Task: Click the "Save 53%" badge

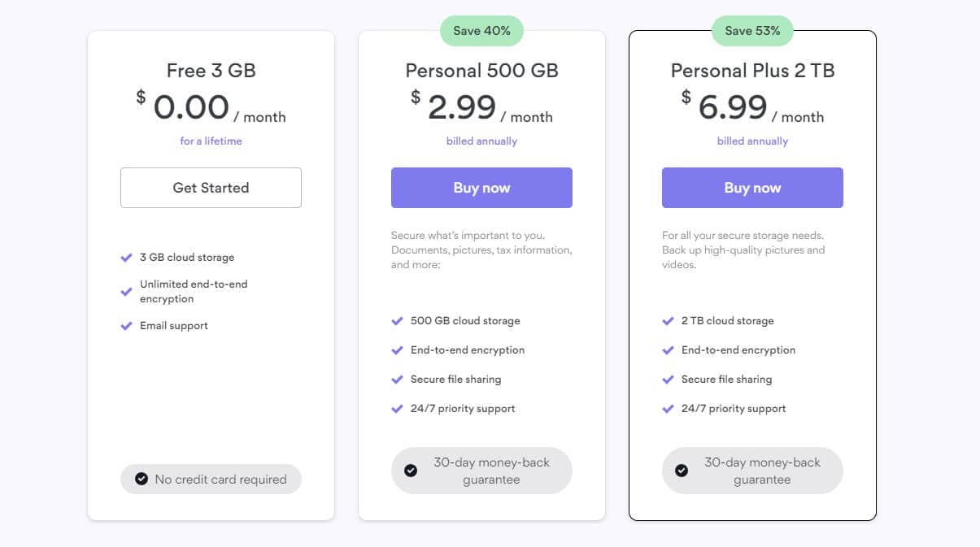Action: 752,30
